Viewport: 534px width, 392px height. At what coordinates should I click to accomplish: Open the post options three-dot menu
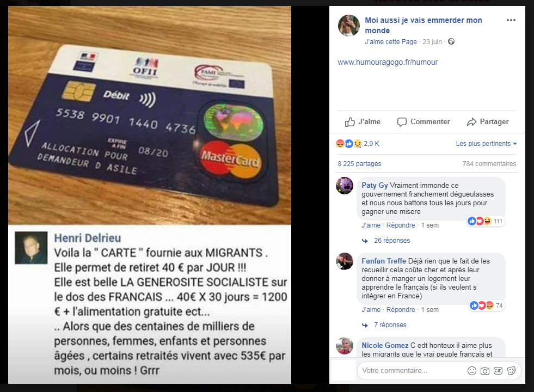(511, 20)
